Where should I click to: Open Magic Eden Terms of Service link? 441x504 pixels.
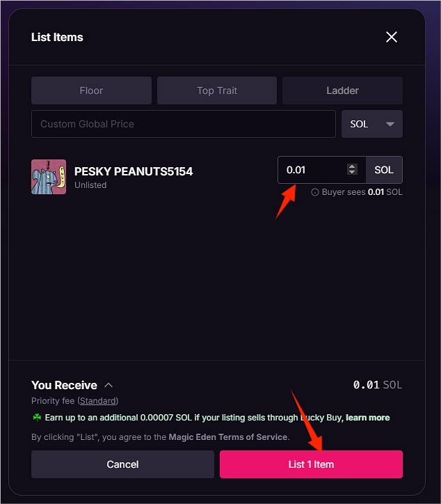228,437
